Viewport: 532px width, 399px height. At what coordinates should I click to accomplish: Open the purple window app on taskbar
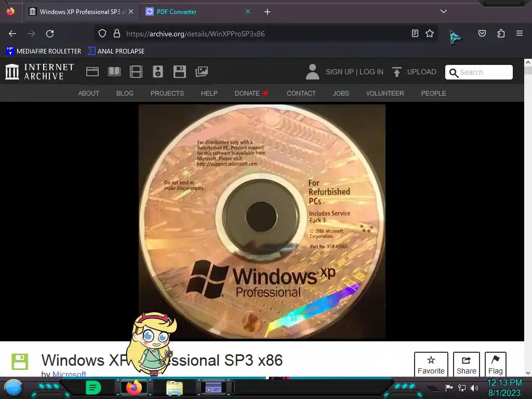pos(214,388)
